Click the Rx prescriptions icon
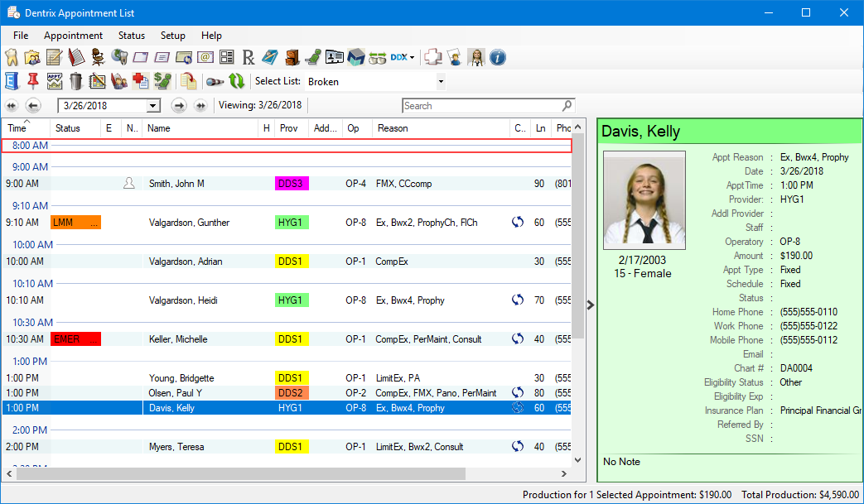Image resolution: width=864 pixels, height=504 pixels. tap(249, 58)
